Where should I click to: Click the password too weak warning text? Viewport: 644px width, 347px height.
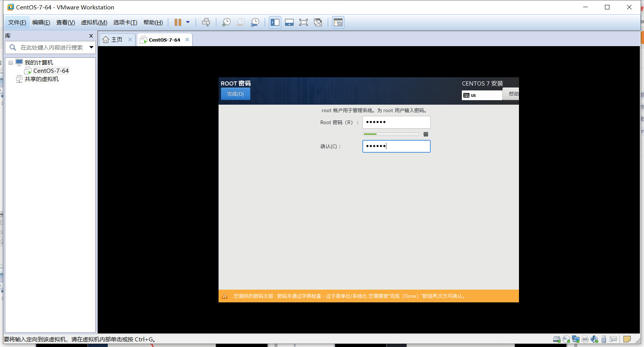tap(351, 296)
